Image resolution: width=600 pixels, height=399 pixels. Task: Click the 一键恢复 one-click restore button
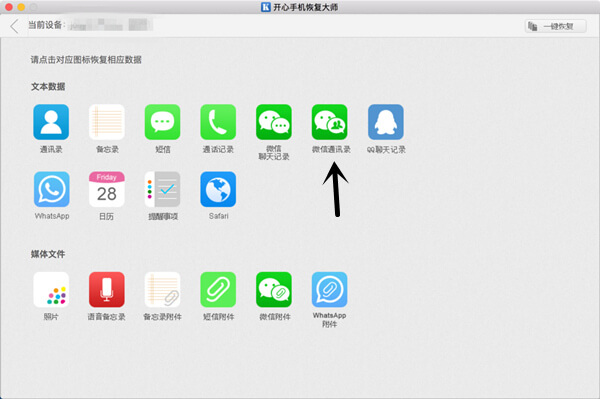555,26
